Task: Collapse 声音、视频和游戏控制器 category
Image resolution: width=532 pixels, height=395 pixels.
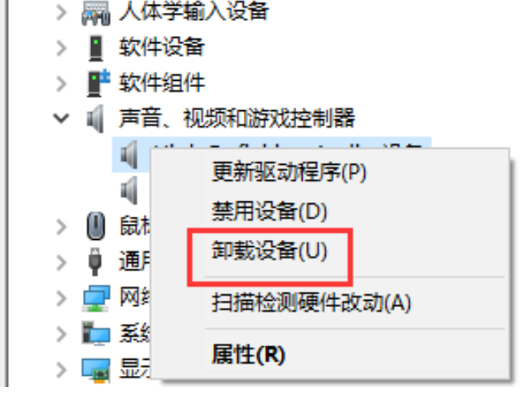Action: click(x=62, y=118)
